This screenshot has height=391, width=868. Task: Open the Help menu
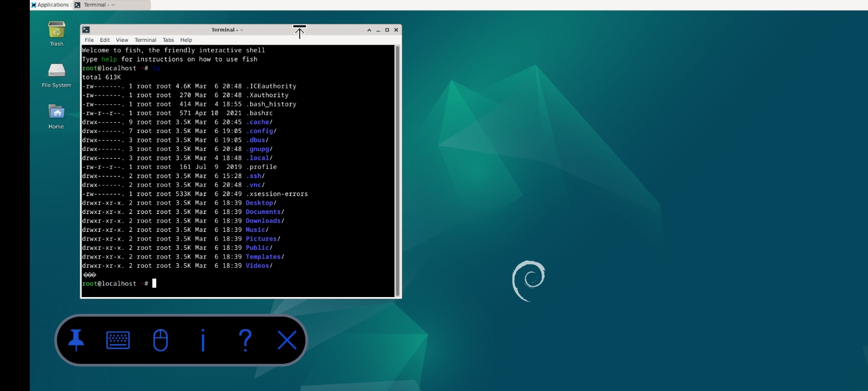(186, 40)
